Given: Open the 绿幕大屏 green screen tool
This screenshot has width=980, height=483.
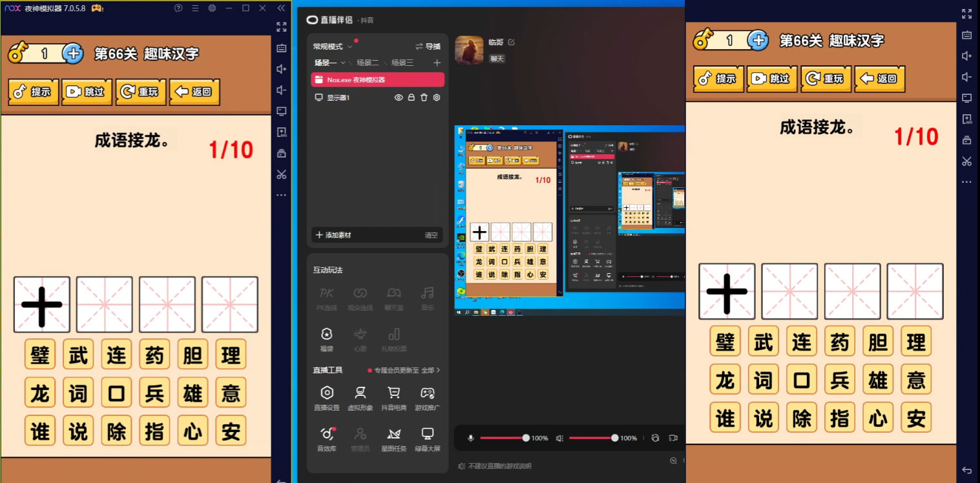Looking at the screenshot, I should pos(427,438).
